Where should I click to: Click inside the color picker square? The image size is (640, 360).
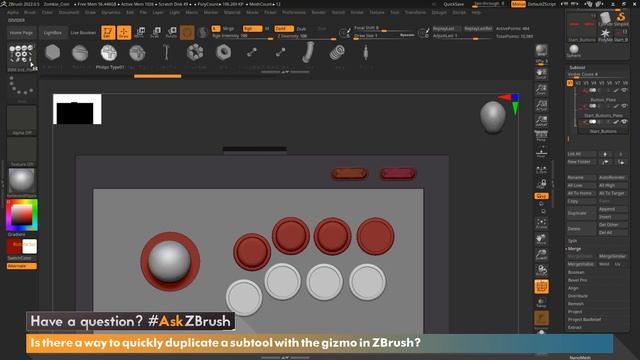pos(22,214)
